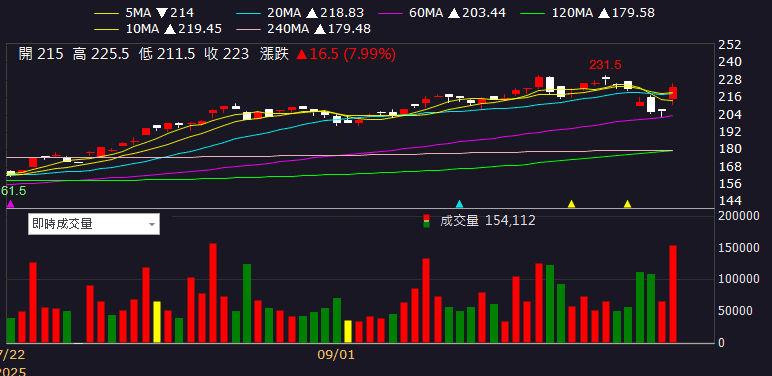772x376 pixels.
Task: Click the 144 price axis label
Action: pyautogui.click(x=730, y=201)
